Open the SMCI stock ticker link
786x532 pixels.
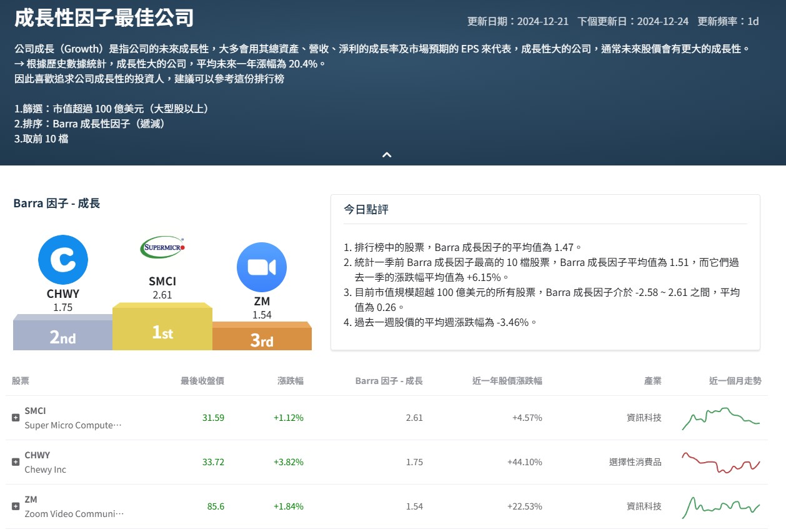tap(36, 411)
